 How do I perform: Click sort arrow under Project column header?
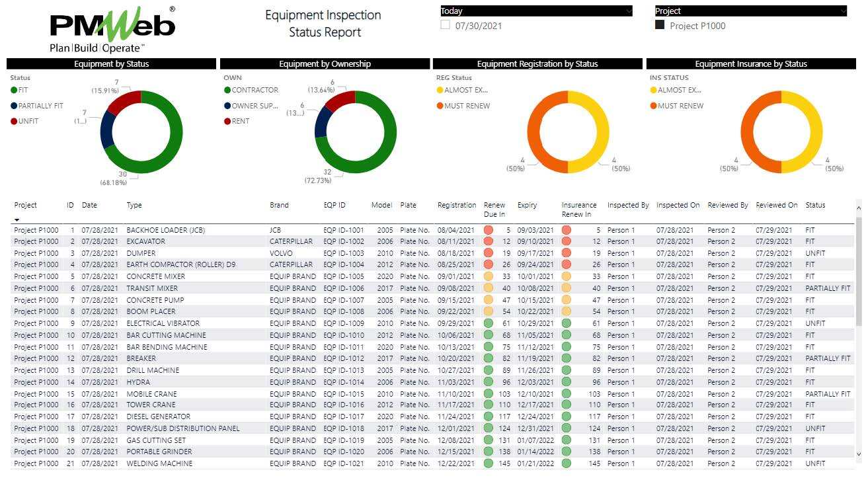[x=17, y=219]
